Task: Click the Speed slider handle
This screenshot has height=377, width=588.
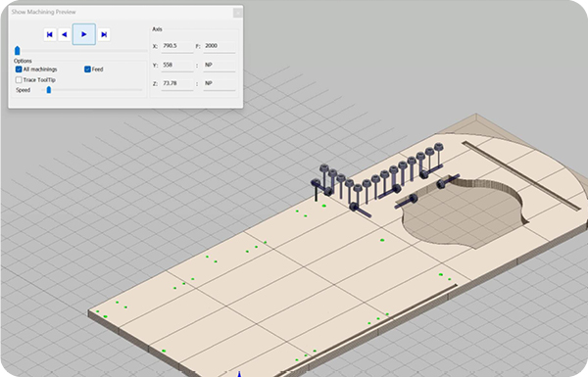Action: [49, 90]
